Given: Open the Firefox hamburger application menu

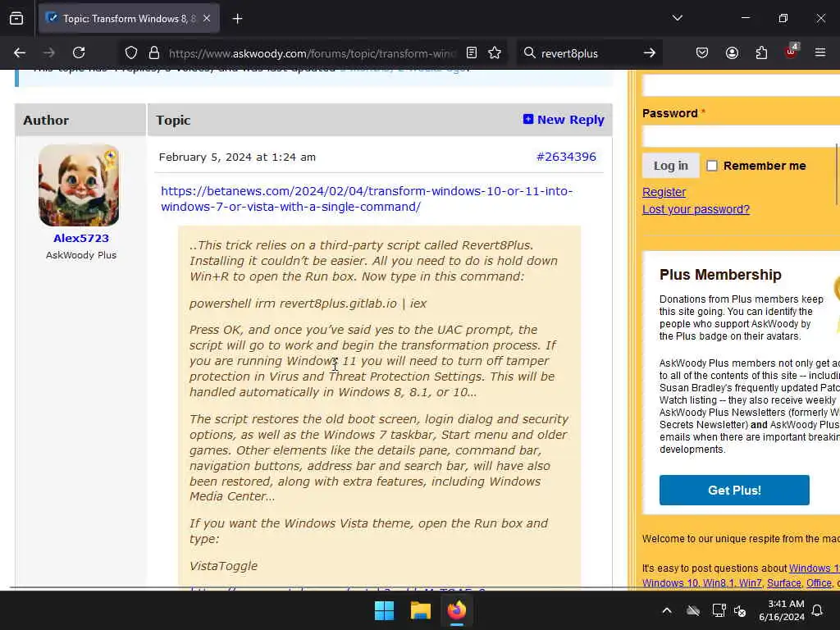Looking at the screenshot, I should coord(820,52).
